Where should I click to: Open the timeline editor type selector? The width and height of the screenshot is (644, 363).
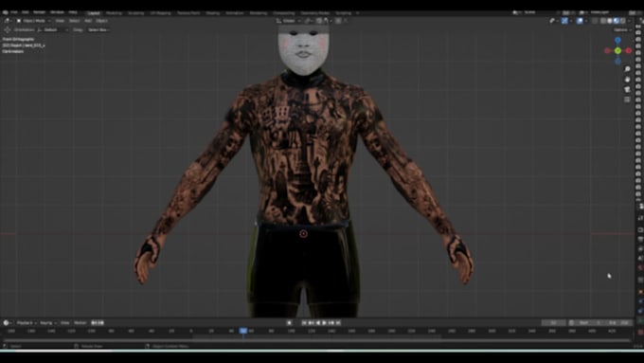8,322
